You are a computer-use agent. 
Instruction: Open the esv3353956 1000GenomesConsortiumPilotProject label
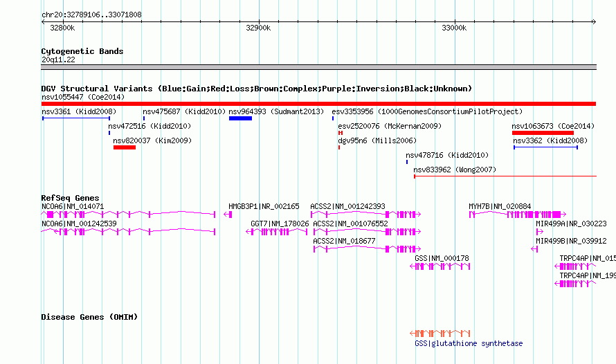coord(427,111)
